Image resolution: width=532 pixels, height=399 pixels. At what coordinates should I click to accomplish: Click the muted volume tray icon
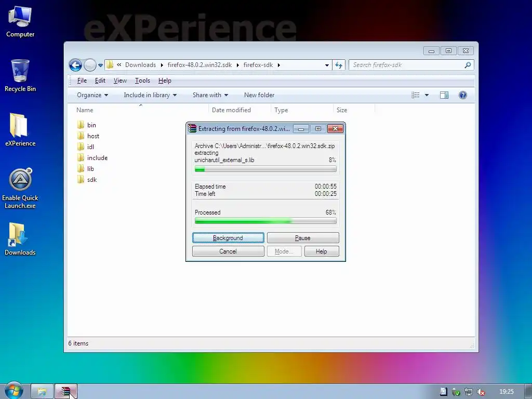[481, 392]
